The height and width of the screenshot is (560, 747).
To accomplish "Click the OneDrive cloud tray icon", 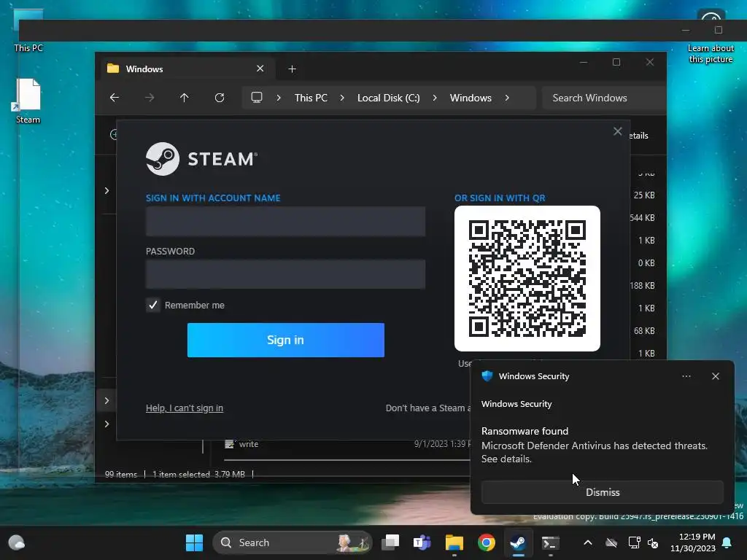I will click(x=611, y=542).
